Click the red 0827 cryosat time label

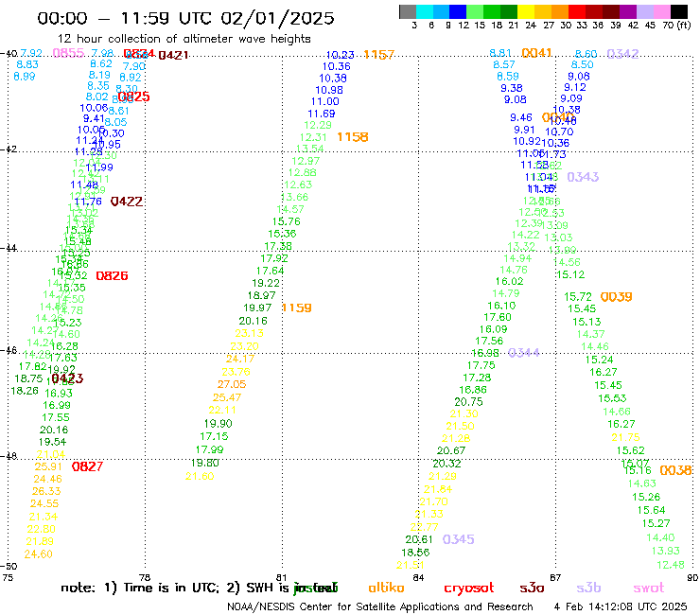[x=87, y=466]
